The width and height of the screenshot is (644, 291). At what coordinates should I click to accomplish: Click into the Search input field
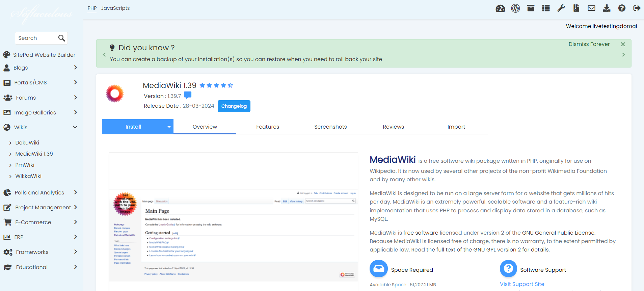coord(36,38)
